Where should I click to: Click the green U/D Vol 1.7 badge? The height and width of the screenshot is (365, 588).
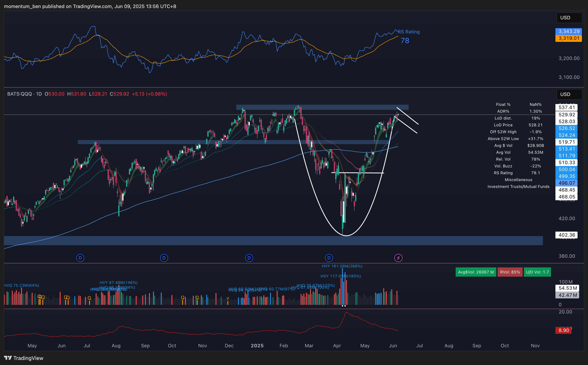click(537, 272)
